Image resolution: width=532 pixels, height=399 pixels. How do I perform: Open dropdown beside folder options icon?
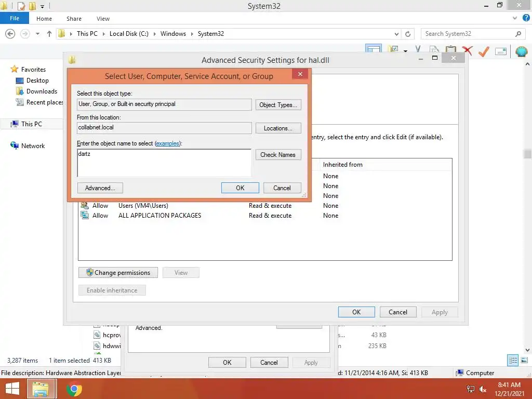405,51
